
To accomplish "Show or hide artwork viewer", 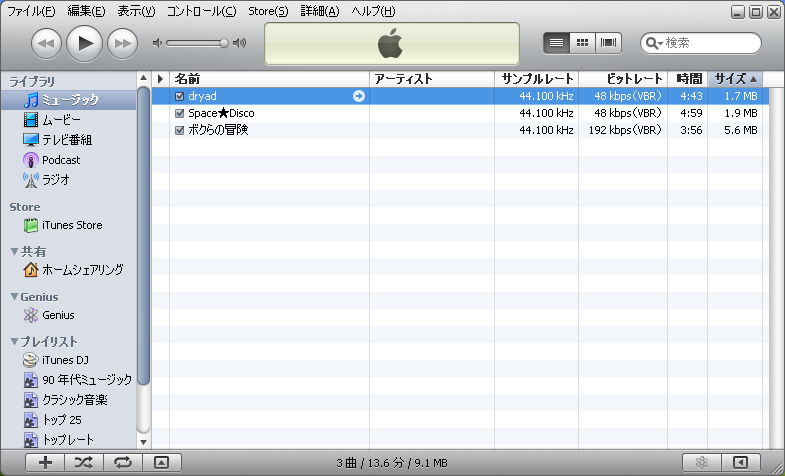I will pyautogui.click(x=161, y=463).
